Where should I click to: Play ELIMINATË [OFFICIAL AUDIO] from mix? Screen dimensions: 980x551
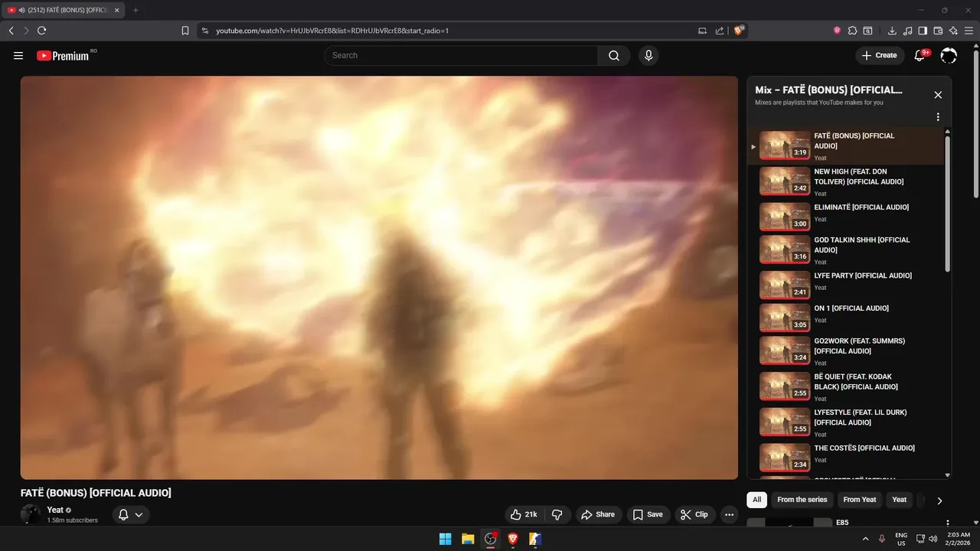[x=846, y=216]
